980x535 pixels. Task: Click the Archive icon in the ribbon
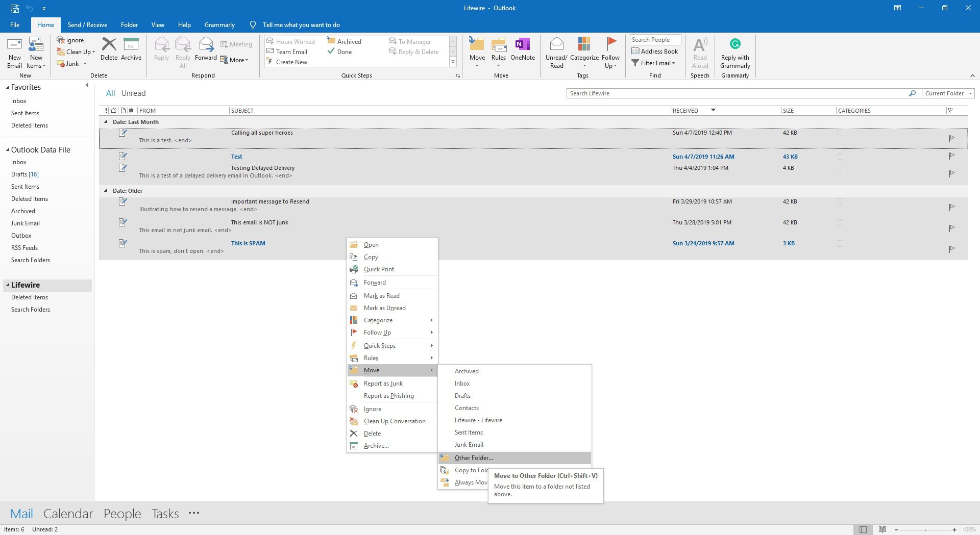click(131, 44)
